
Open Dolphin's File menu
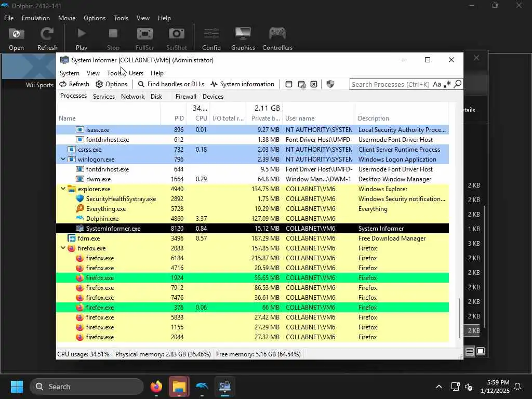point(9,18)
